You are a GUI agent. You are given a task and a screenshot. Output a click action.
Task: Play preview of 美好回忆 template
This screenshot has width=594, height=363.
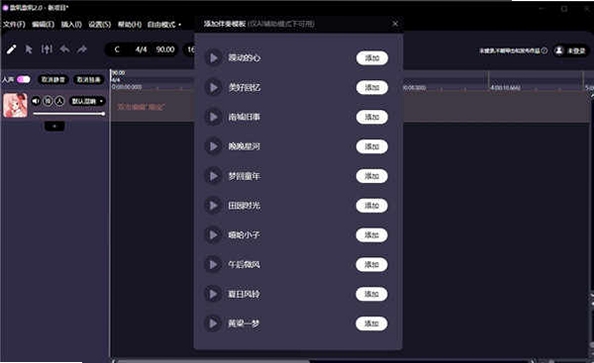coord(213,88)
